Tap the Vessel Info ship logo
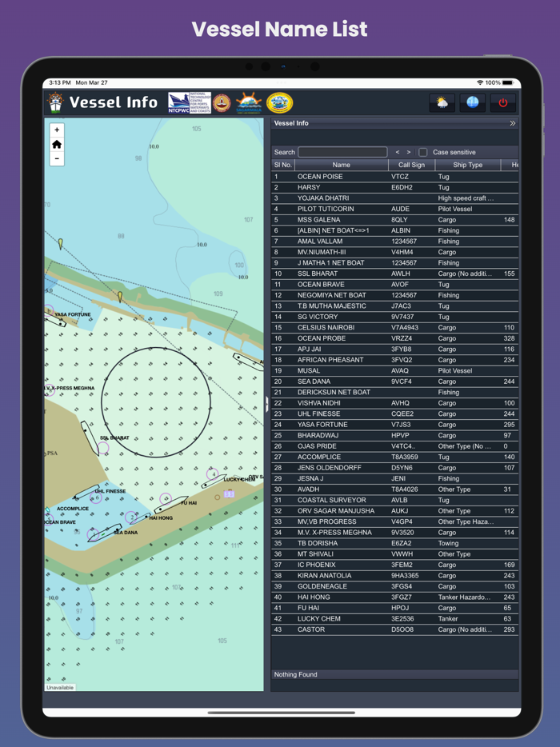The width and height of the screenshot is (560, 747). pos(56,102)
